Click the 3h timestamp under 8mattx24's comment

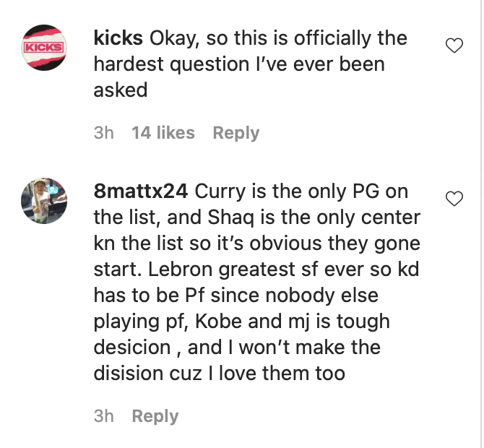coord(104,416)
